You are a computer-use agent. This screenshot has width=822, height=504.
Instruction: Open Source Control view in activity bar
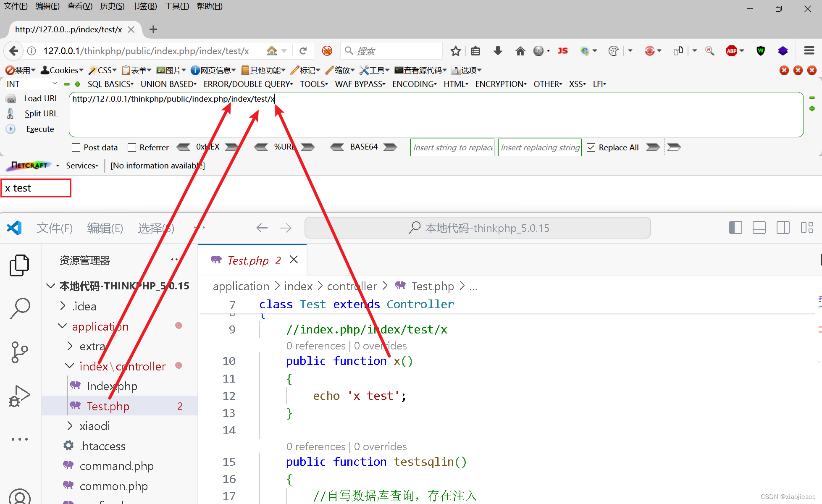[x=19, y=352]
